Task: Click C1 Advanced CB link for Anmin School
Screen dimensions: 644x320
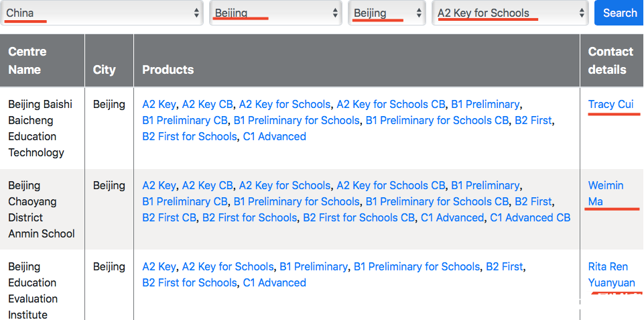Action: pyautogui.click(x=530, y=217)
